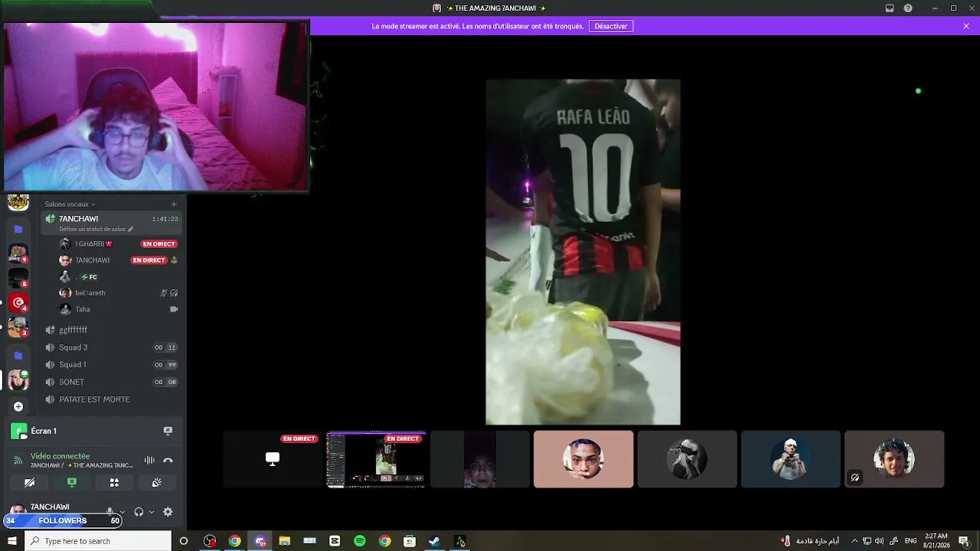Open the ggfffffff voice channel
The height and width of the screenshot is (551, 980).
coord(112,330)
